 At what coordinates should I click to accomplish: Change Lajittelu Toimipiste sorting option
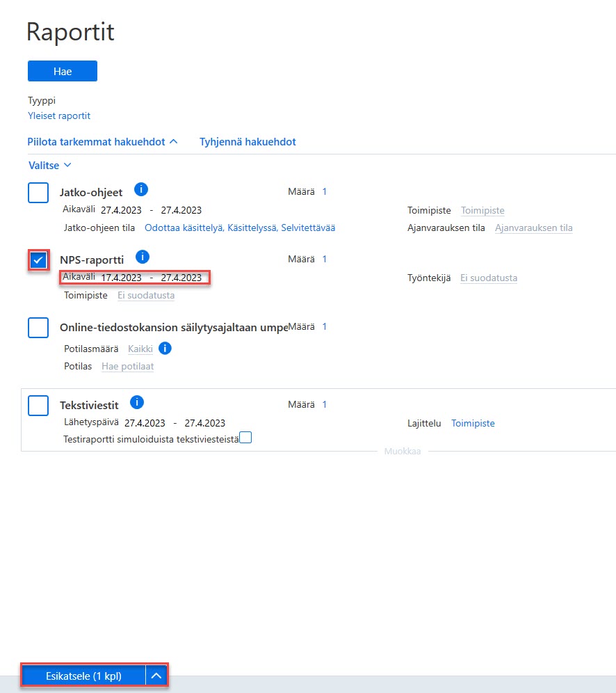pyautogui.click(x=473, y=423)
